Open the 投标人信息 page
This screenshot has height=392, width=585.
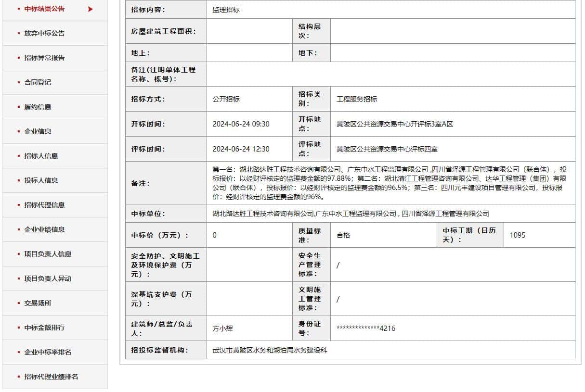tap(41, 180)
